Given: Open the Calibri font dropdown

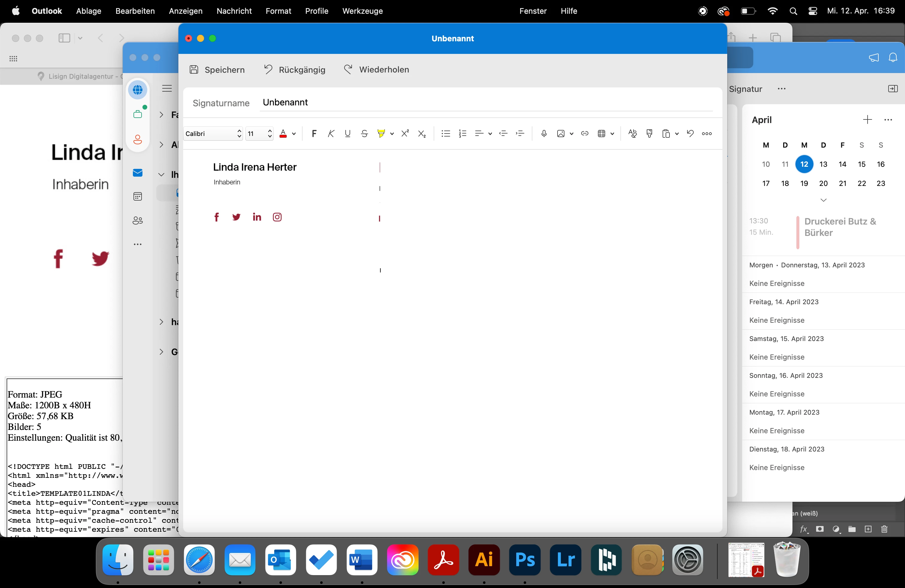Looking at the screenshot, I should click(213, 134).
